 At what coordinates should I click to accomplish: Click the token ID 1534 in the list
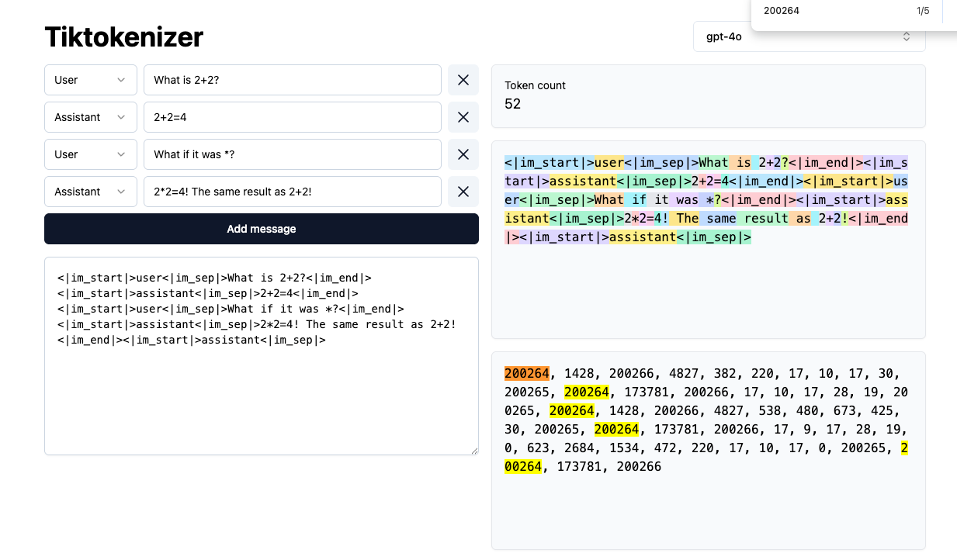625,448
